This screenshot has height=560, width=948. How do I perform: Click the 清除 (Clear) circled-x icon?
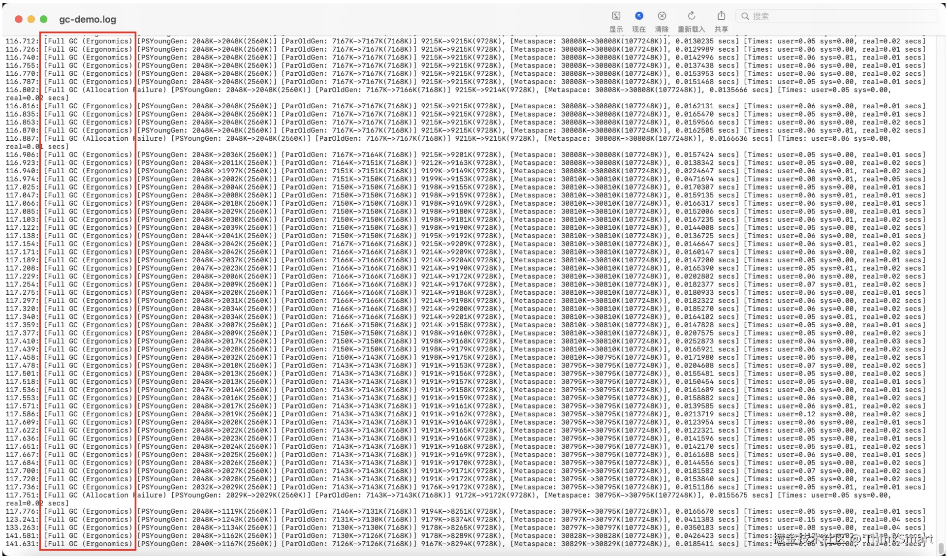pyautogui.click(x=662, y=16)
